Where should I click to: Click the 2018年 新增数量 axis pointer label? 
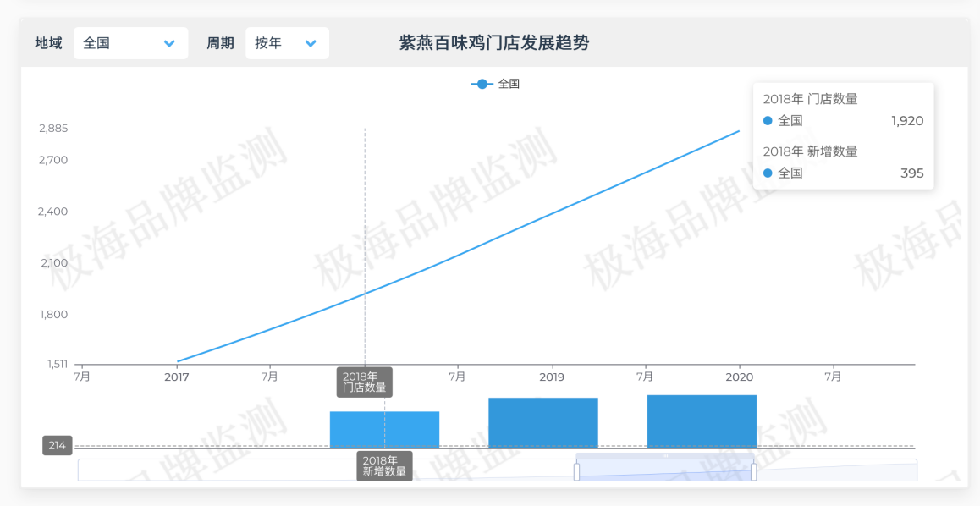click(384, 465)
